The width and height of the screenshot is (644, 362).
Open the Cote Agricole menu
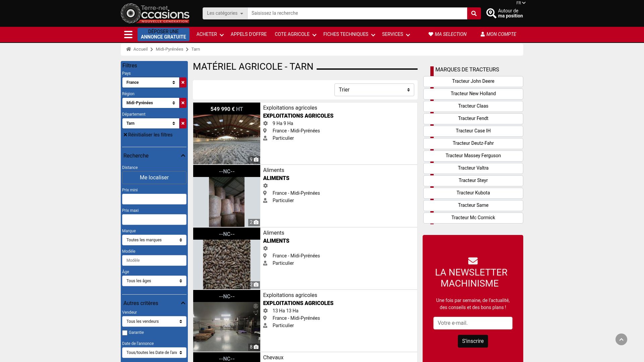(x=295, y=34)
